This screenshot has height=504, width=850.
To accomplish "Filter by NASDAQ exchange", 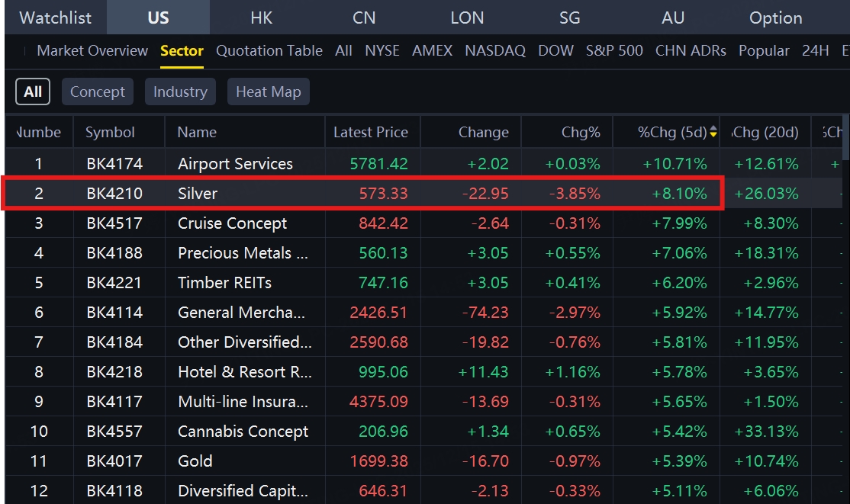I will pyautogui.click(x=494, y=51).
